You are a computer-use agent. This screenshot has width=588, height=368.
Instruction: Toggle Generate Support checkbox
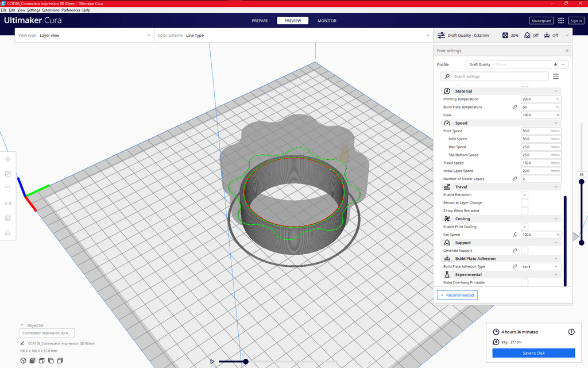coord(525,251)
